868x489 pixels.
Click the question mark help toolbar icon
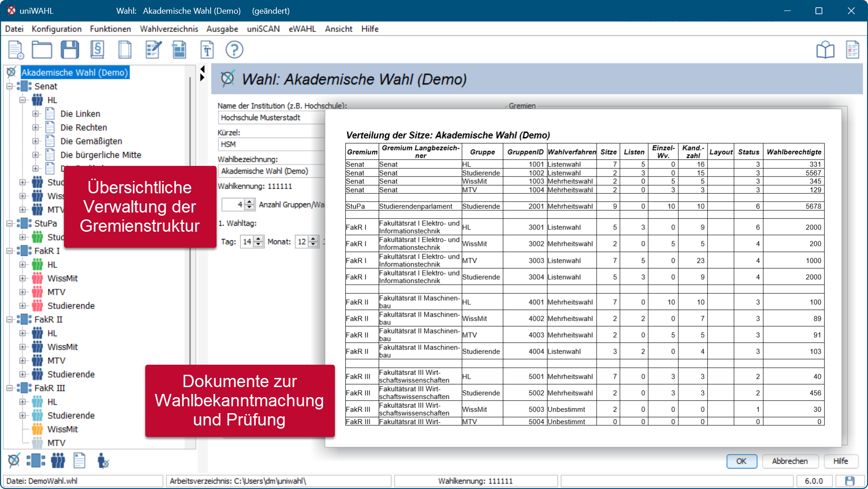point(234,50)
